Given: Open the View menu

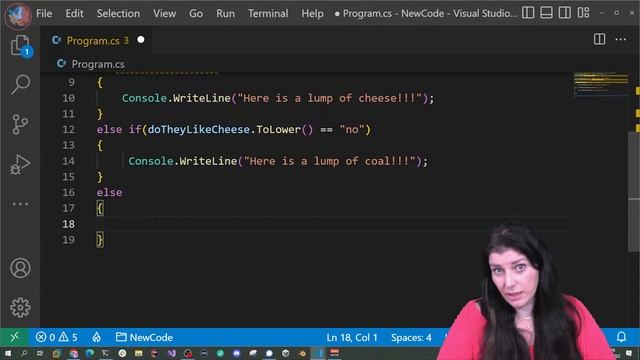Looking at the screenshot, I should click(x=164, y=13).
